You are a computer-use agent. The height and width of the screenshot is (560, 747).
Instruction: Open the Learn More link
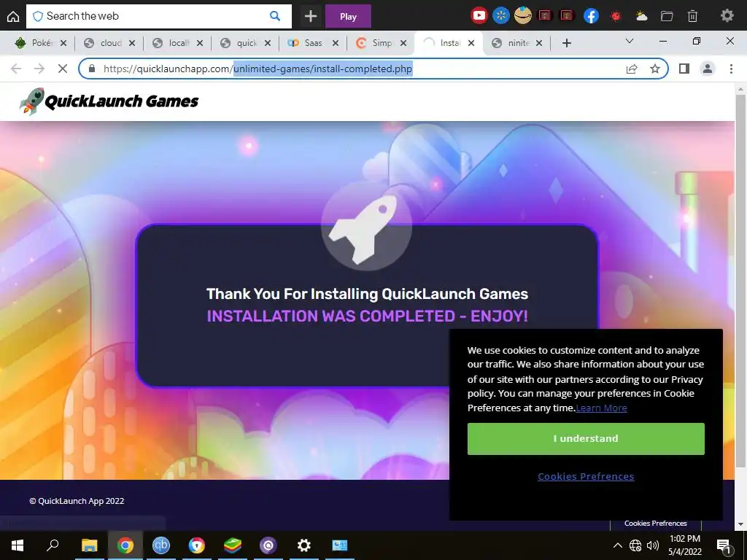coord(601,408)
